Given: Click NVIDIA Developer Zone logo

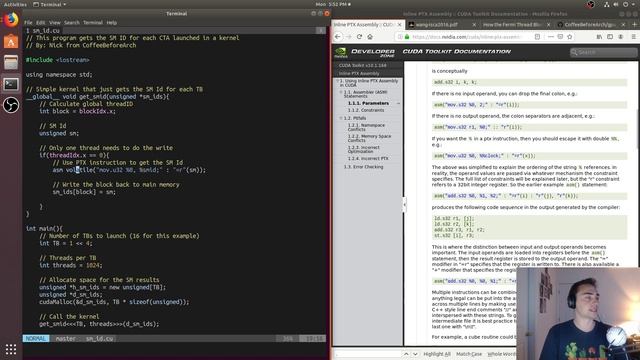Looking at the screenshot, I should 364,52.
